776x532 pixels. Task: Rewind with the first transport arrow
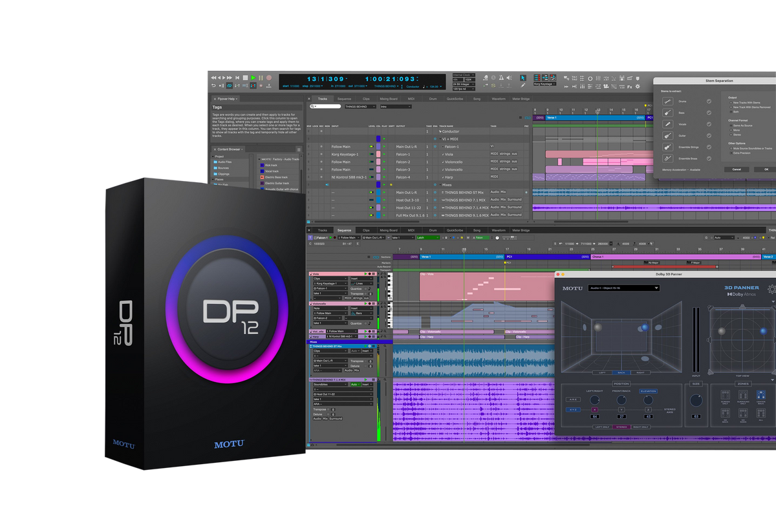click(213, 78)
